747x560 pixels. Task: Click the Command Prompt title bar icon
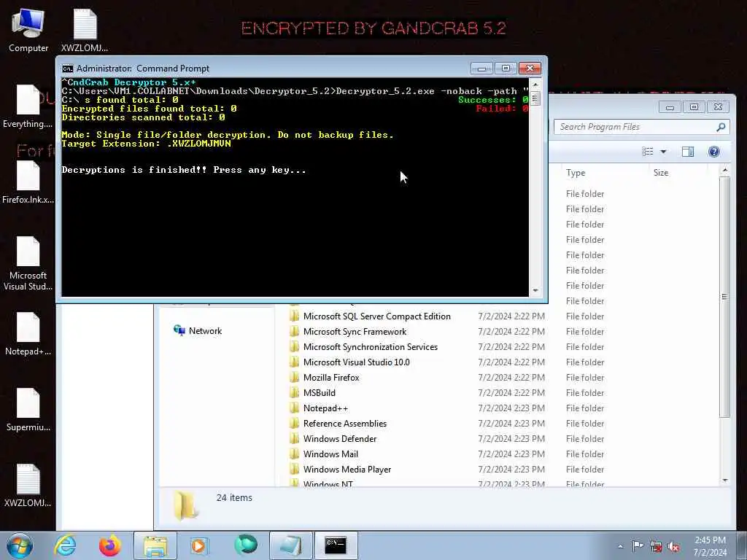click(68, 69)
